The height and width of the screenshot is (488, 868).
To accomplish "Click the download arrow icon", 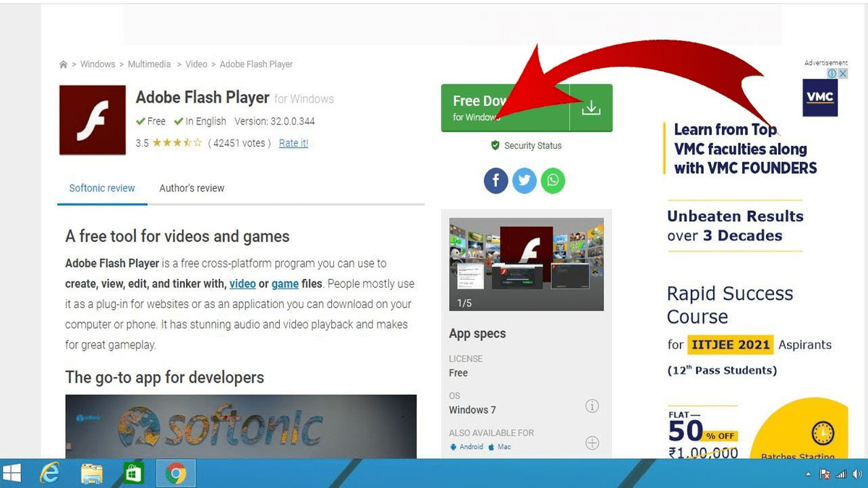I will click(591, 108).
